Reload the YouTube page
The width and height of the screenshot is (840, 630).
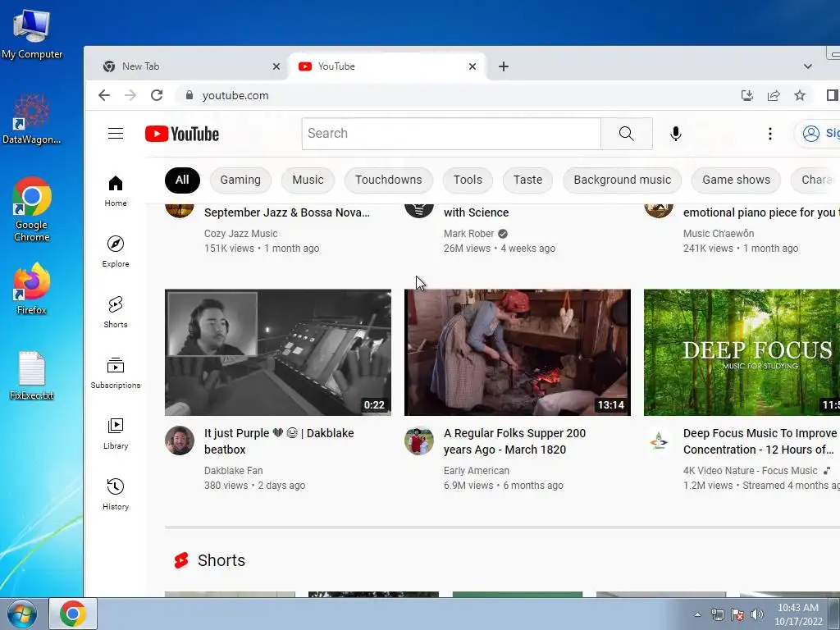click(x=157, y=95)
